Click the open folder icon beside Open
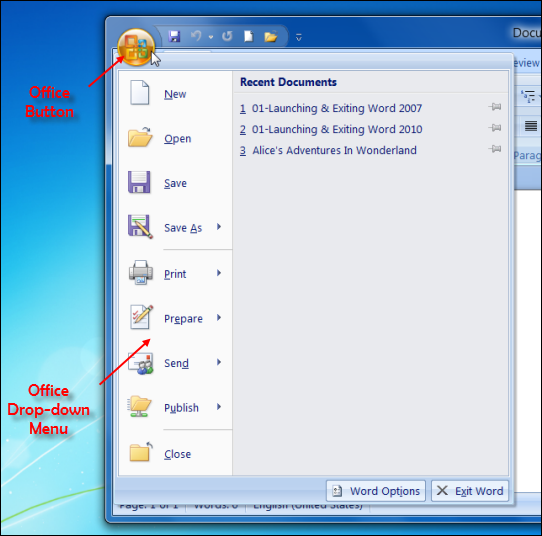 click(140, 138)
